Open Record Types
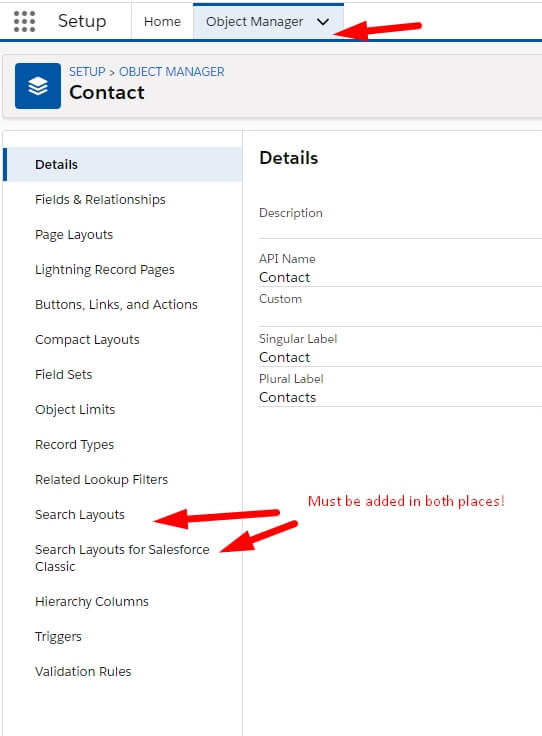Image resolution: width=542 pixels, height=736 pixels. tap(75, 445)
